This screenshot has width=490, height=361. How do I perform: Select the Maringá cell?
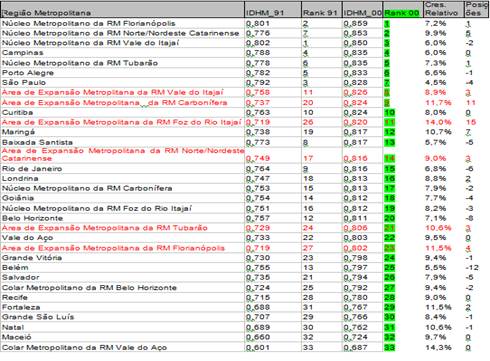coord(123,132)
